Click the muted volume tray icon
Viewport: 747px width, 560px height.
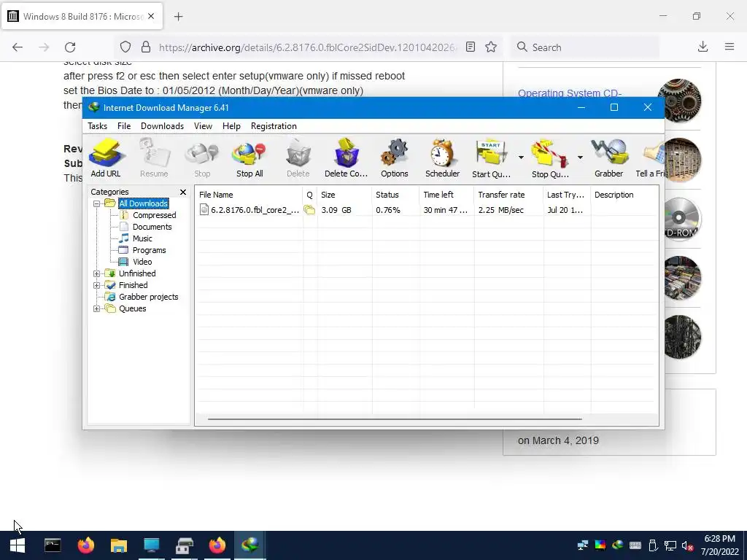pyautogui.click(x=687, y=546)
